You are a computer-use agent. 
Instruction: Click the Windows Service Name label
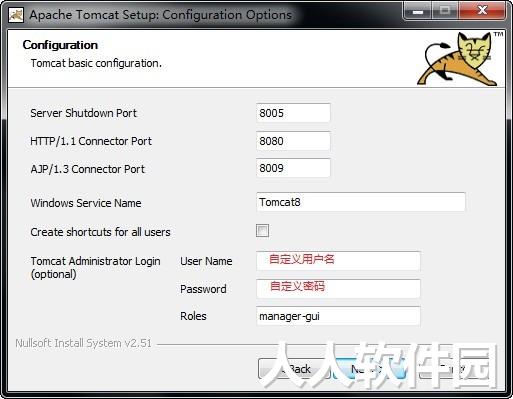pos(86,203)
